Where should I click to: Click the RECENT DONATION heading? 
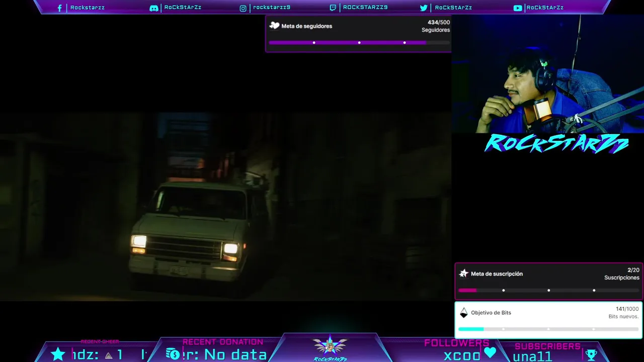pos(223,342)
